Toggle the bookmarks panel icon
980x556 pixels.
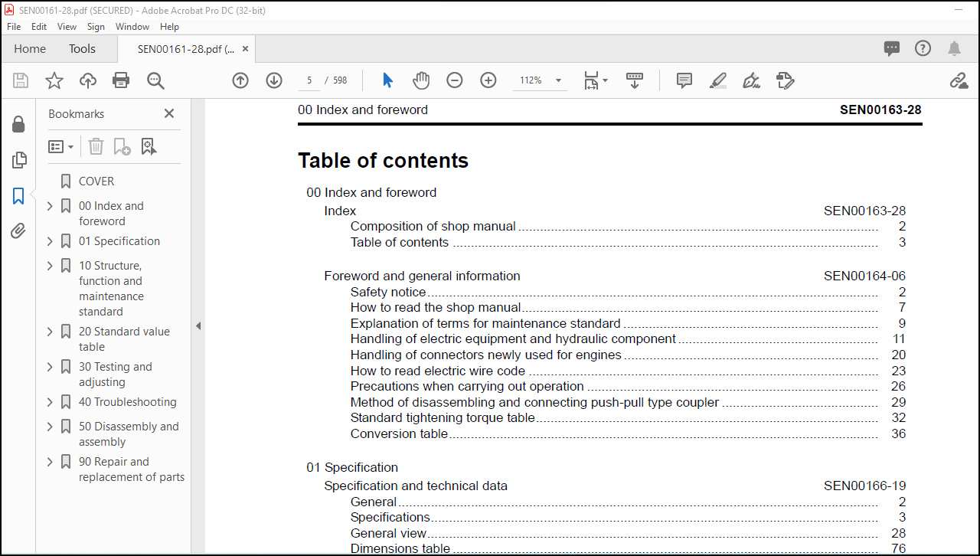(18, 196)
